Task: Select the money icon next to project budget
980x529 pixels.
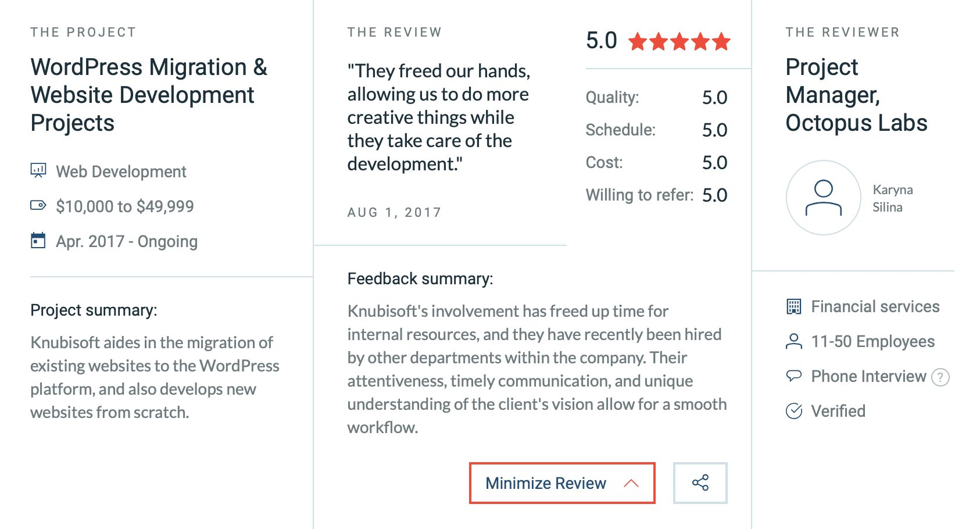Action: [37, 205]
